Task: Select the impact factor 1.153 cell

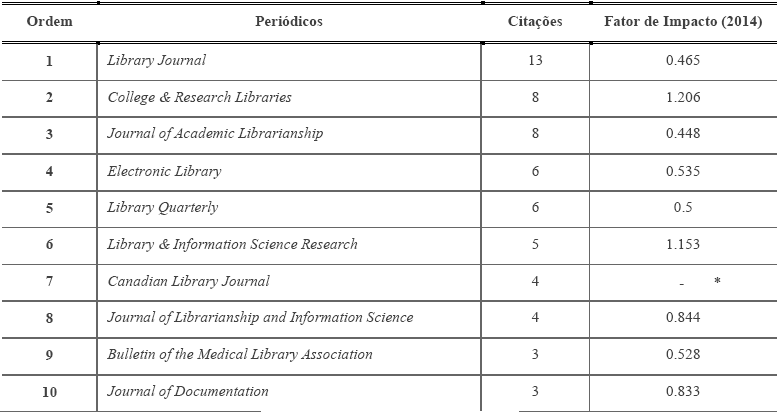Action: (x=683, y=245)
